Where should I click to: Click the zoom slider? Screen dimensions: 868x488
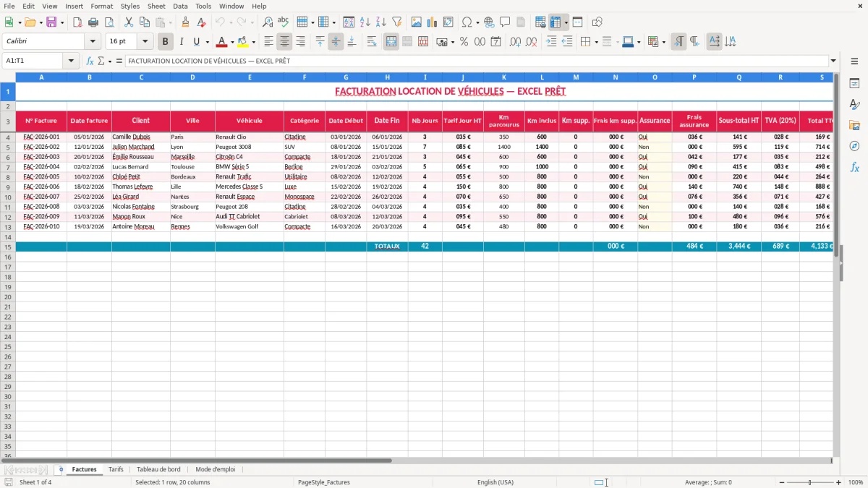(809, 482)
